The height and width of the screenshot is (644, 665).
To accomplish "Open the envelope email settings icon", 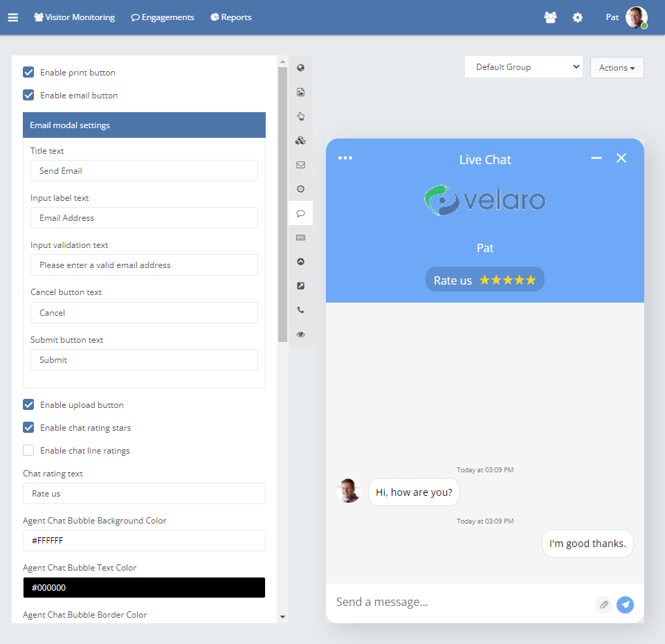I will click(300, 165).
